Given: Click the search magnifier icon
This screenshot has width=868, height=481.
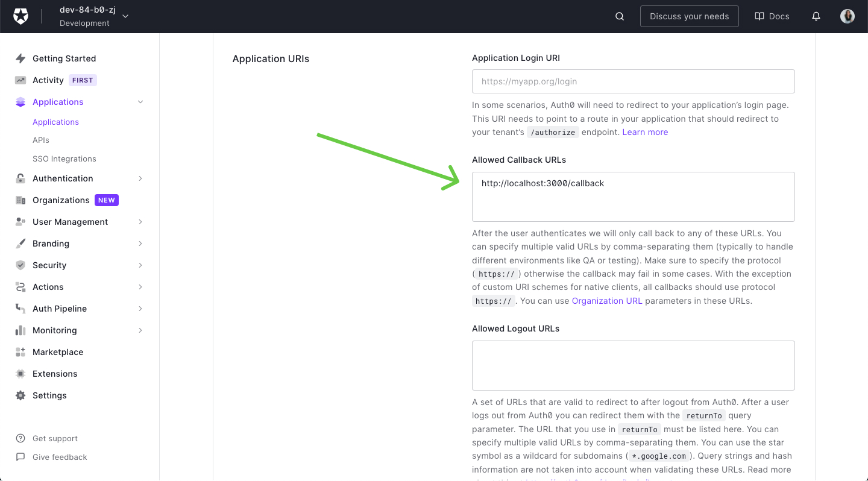Looking at the screenshot, I should coord(620,16).
